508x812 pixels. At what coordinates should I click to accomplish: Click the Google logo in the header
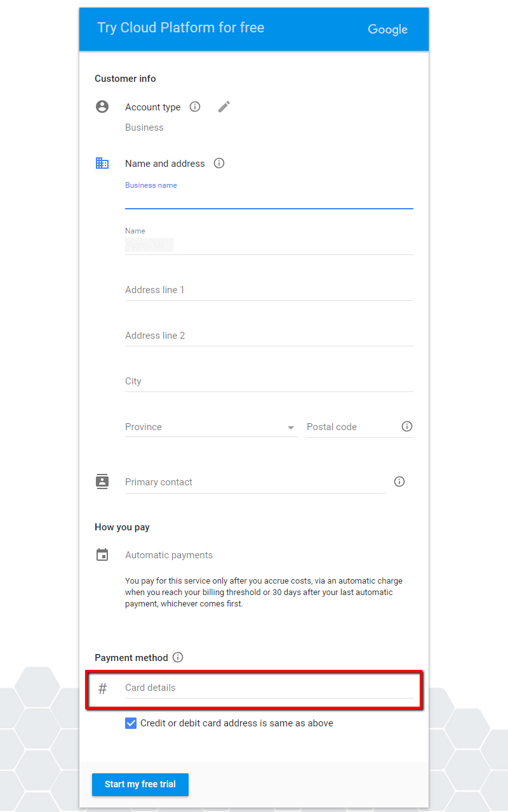coord(387,29)
